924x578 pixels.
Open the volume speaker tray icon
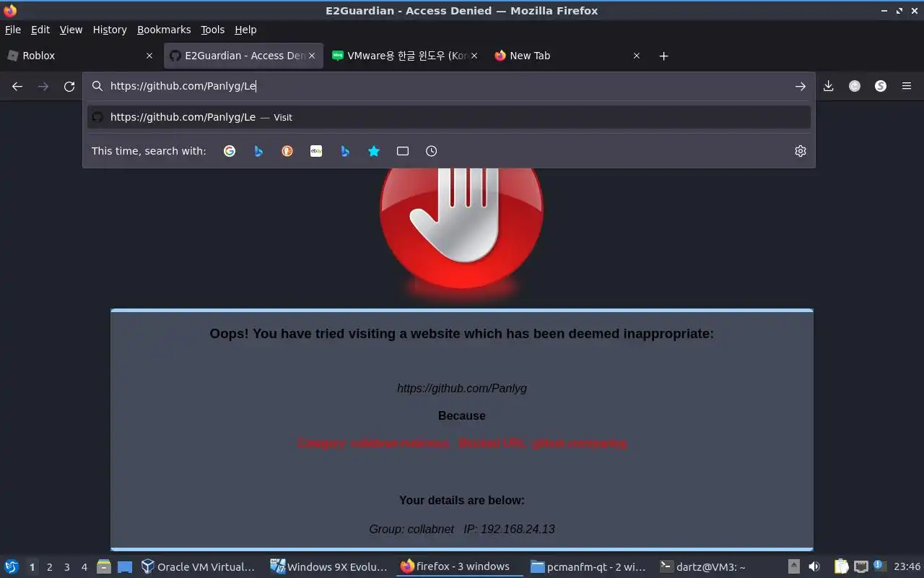click(814, 567)
